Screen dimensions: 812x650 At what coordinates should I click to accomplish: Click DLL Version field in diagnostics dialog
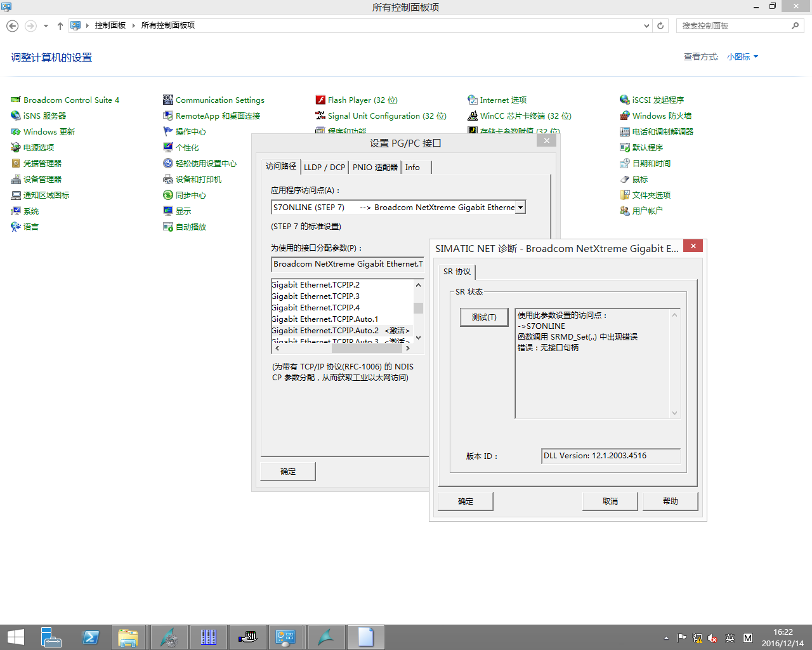click(611, 456)
